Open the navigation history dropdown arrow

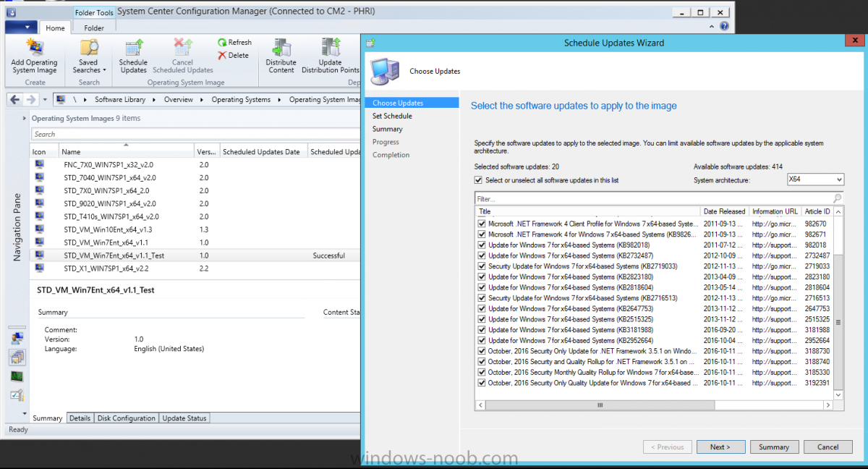(x=45, y=100)
